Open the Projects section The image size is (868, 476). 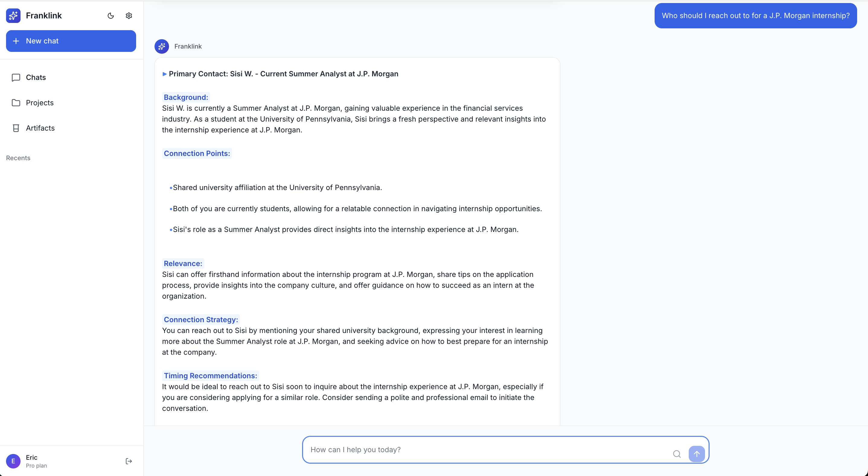[x=71, y=103]
